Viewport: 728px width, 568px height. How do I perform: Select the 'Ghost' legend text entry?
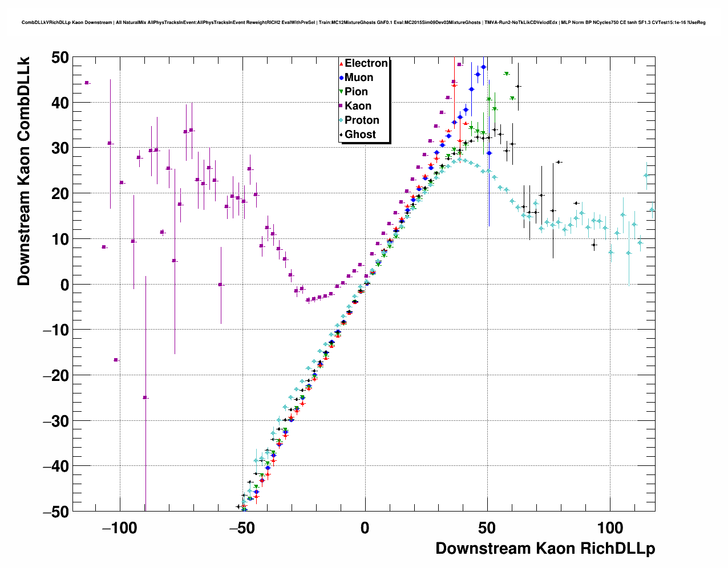click(x=360, y=135)
